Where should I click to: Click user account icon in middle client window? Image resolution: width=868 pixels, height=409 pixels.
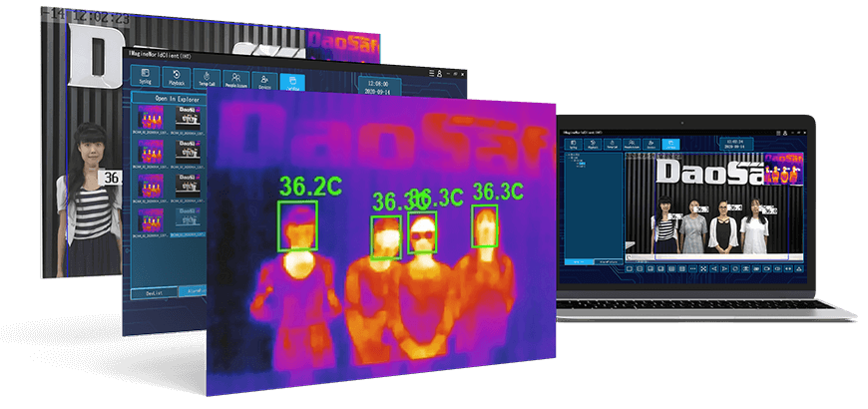(440, 73)
